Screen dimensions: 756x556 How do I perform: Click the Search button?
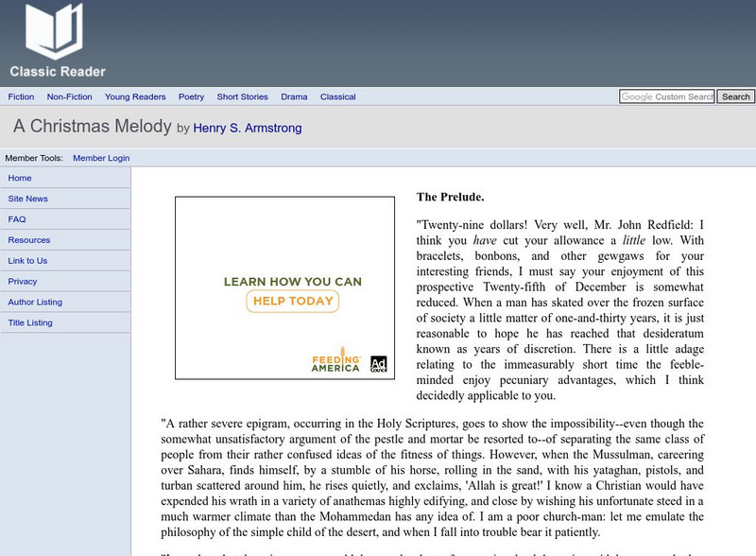tap(736, 96)
